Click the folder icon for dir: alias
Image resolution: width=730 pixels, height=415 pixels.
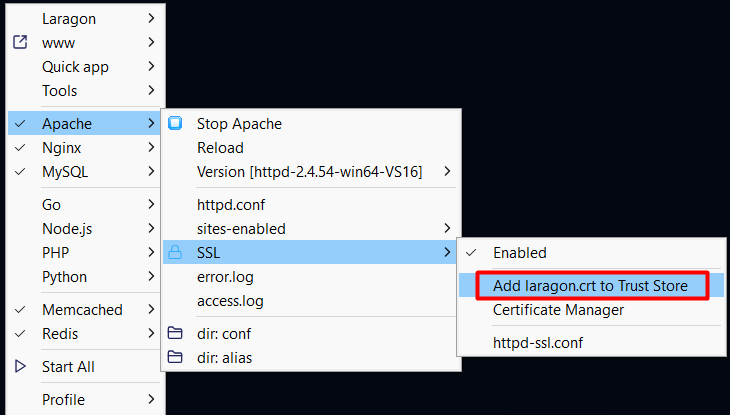pyautogui.click(x=175, y=357)
